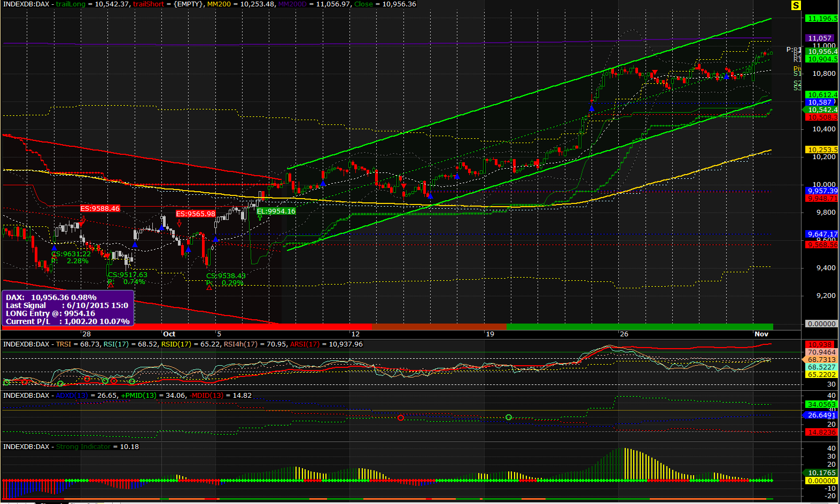Click the 'Strong Indicator' pane title
The width and height of the screenshot is (840, 504).
click(x=83, y=446)
